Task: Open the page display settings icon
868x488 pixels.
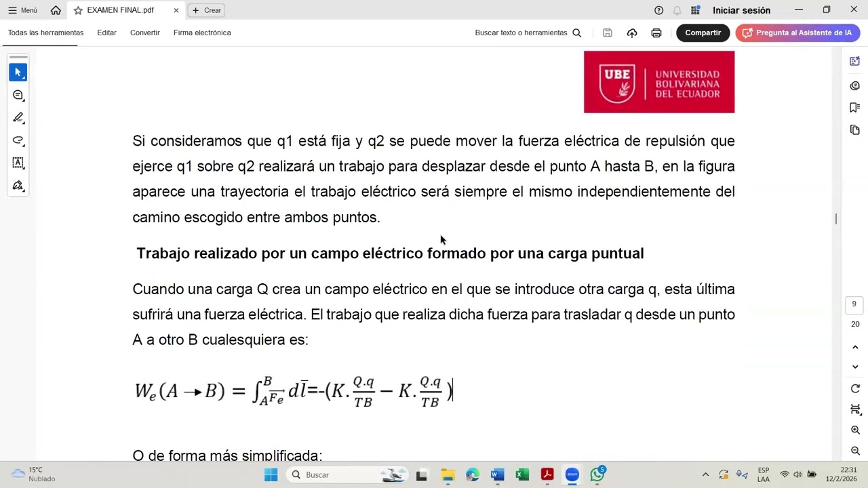Action: (x=855, y=409)
